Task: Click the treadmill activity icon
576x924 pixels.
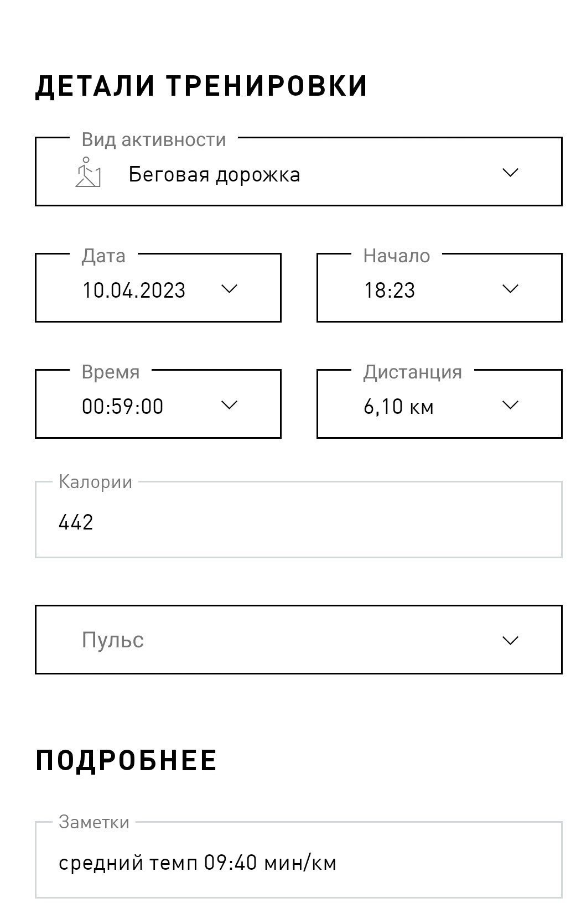Action: (x=88, y=172)
